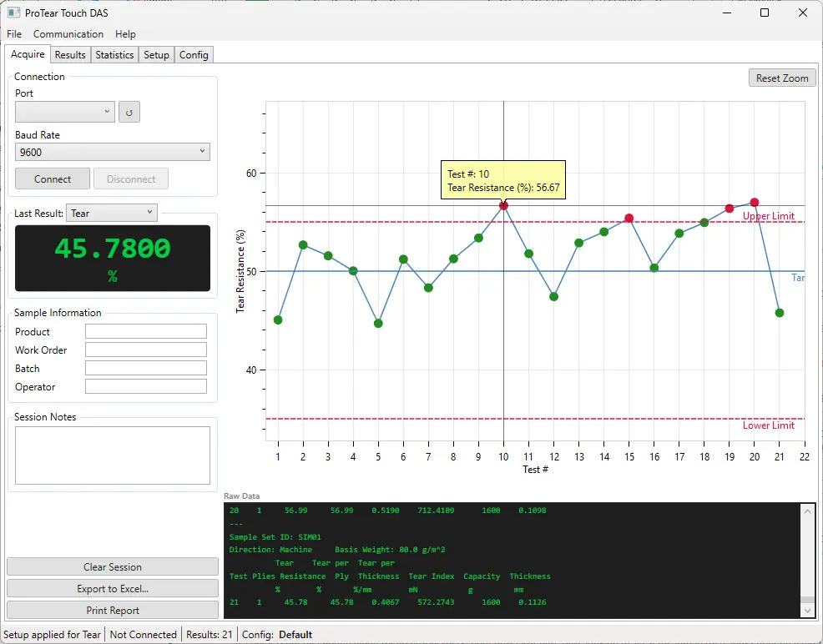Viewport: 823px width, 644px height.
Task: Click 'Results: 21' status bar entry
Action: [210, 635]
